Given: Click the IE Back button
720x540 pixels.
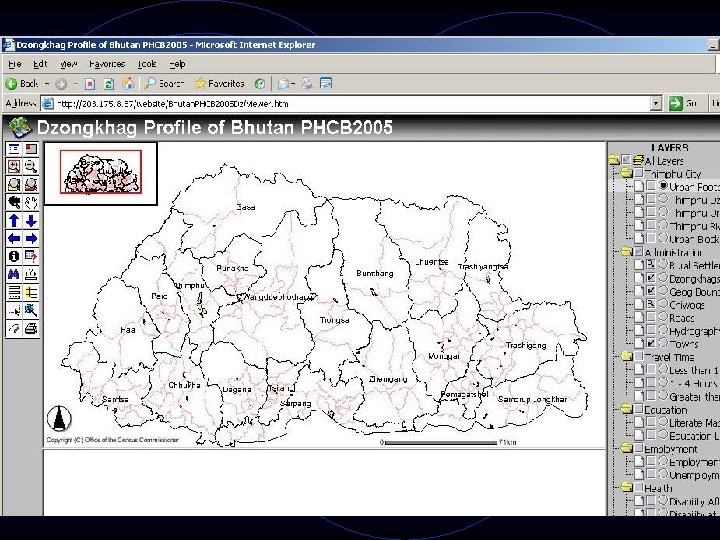Looking at the screenshot, I should point(22,84).
